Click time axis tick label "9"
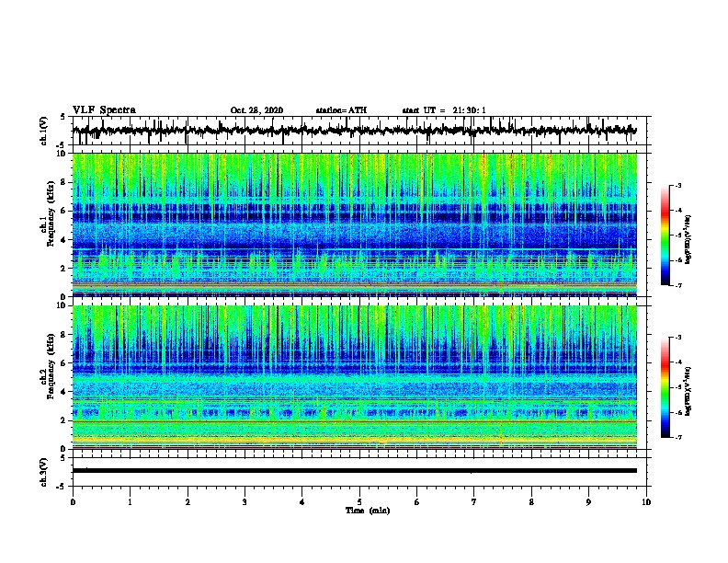This screenshot has height=563, width=728. 588,502
